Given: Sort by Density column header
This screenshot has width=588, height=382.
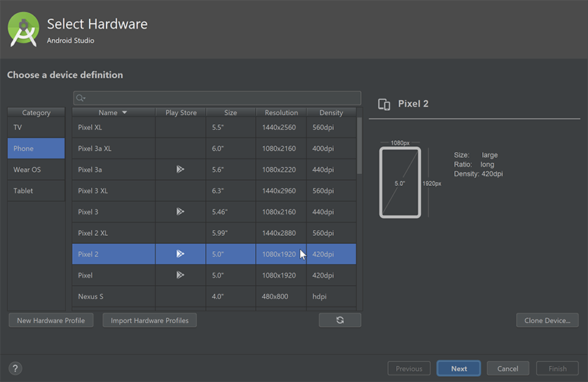Looking at the screenshot, I should 331,112.
